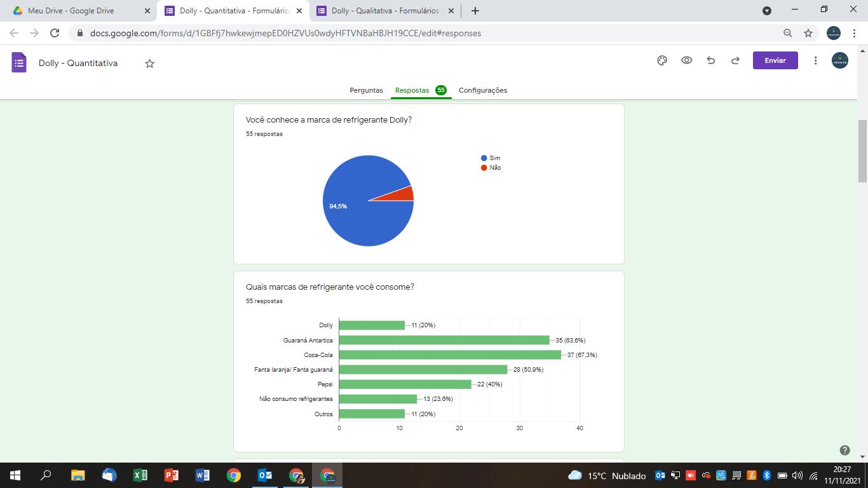Click the Fanta laranja/ Fanta guaraná bar
This screenshot has height=488, width=868.
(x=423, y=370)
